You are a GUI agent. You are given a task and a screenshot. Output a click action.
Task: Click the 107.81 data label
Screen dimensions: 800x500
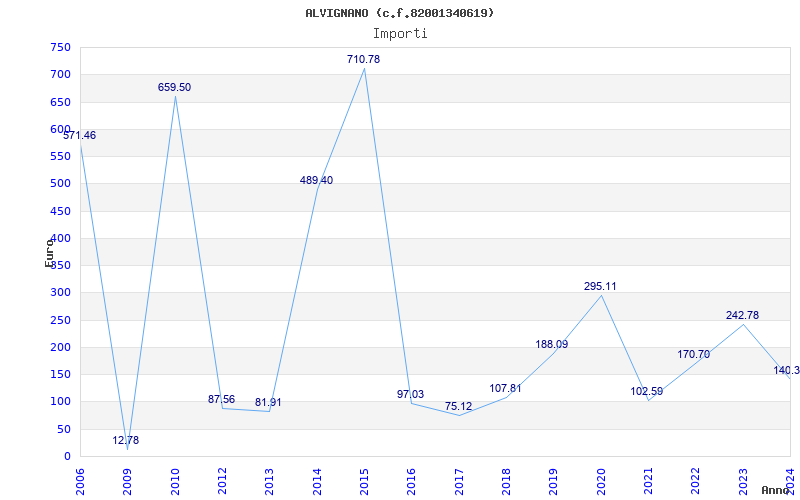(506, 388)
